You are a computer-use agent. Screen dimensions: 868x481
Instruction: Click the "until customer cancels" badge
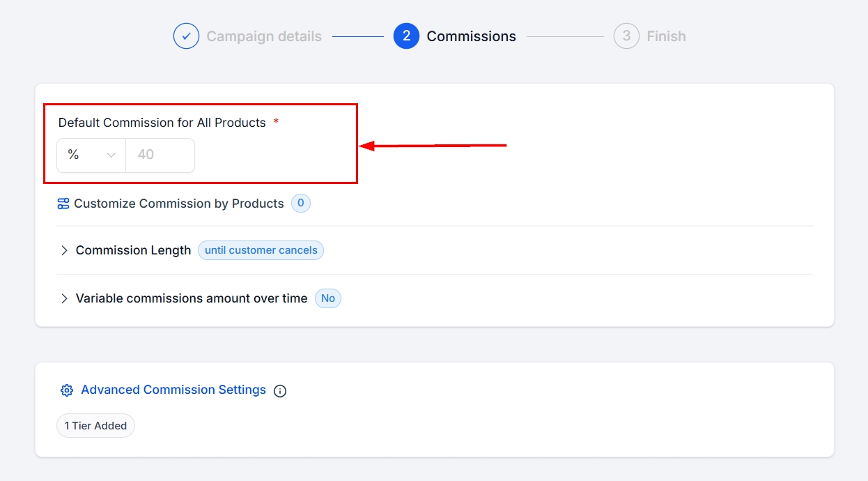pos(261,250)
